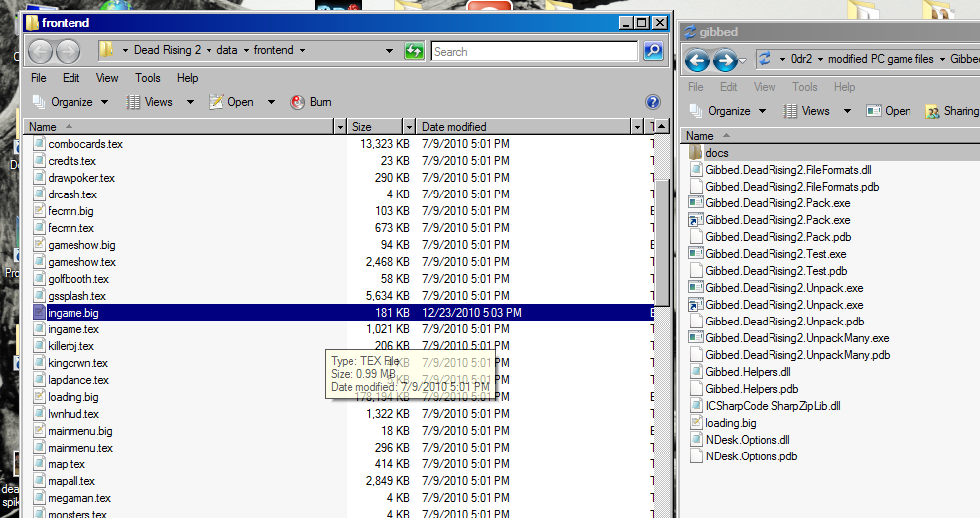
Task: Click the frontend vertical scrollbar thumb
Action: (661, 242)
